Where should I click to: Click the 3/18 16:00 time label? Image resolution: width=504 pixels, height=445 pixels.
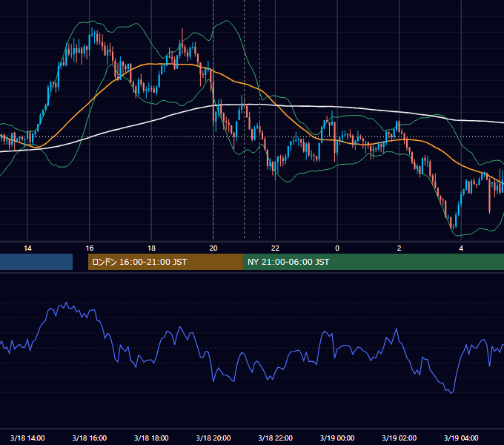pos(90,438)
